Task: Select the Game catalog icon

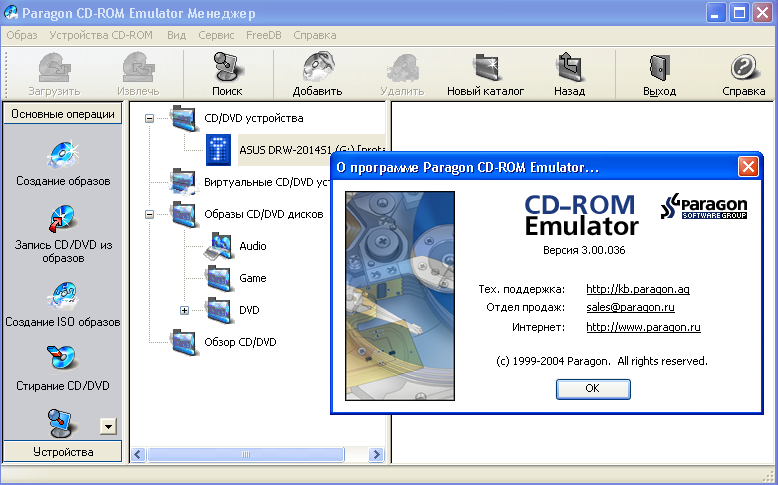Action: point(219,278)
